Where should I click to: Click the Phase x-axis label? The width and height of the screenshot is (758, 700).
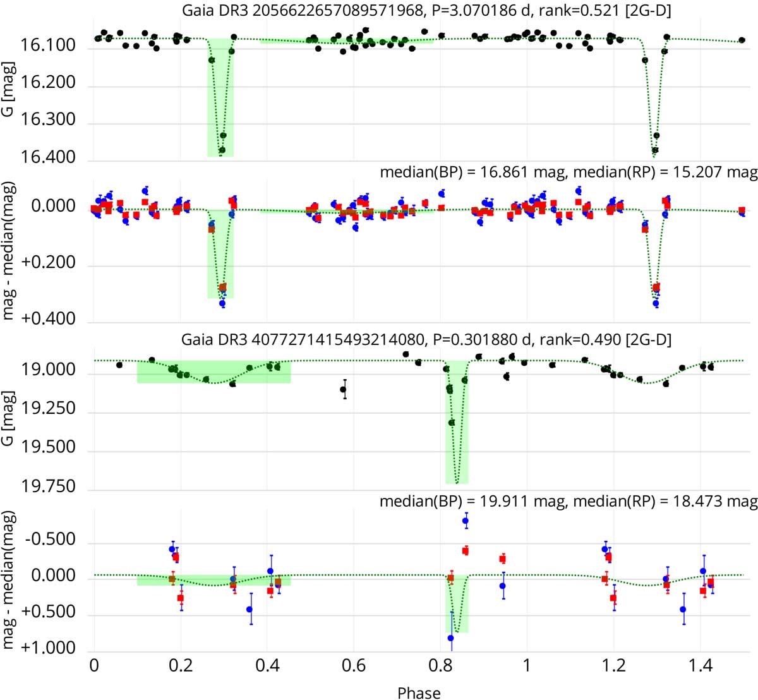coord(419,692)
